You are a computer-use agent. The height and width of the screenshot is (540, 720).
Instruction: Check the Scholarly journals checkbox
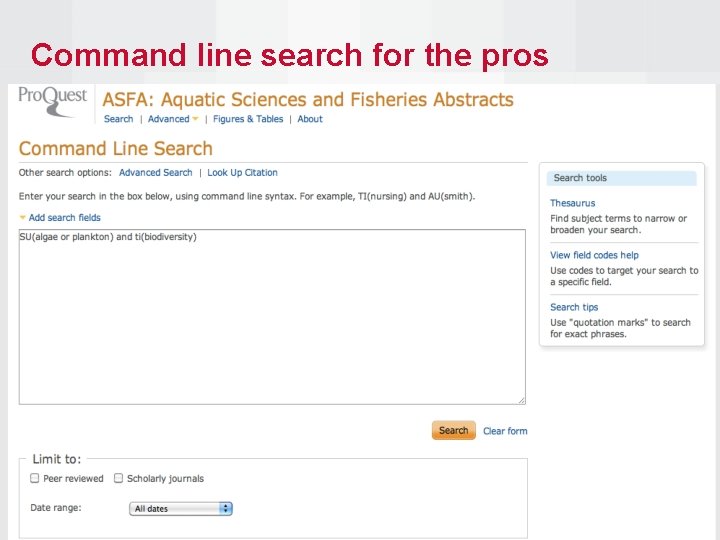pos(119,479)
